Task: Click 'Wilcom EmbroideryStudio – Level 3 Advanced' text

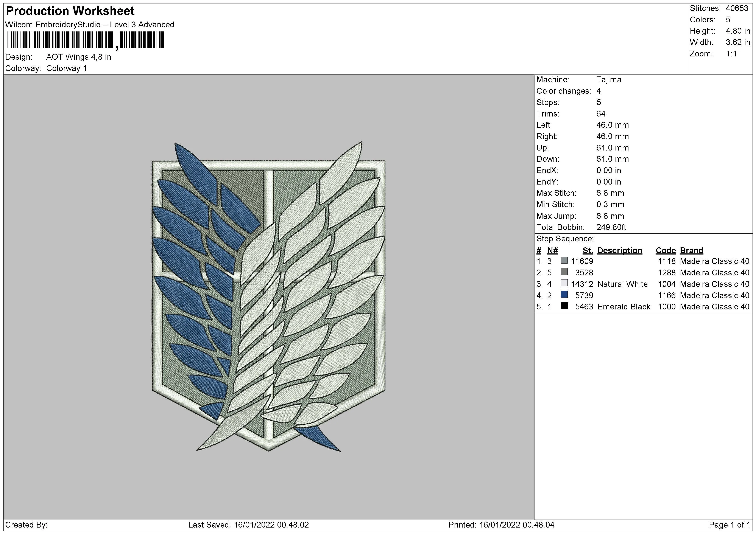Action: point(90,25)
